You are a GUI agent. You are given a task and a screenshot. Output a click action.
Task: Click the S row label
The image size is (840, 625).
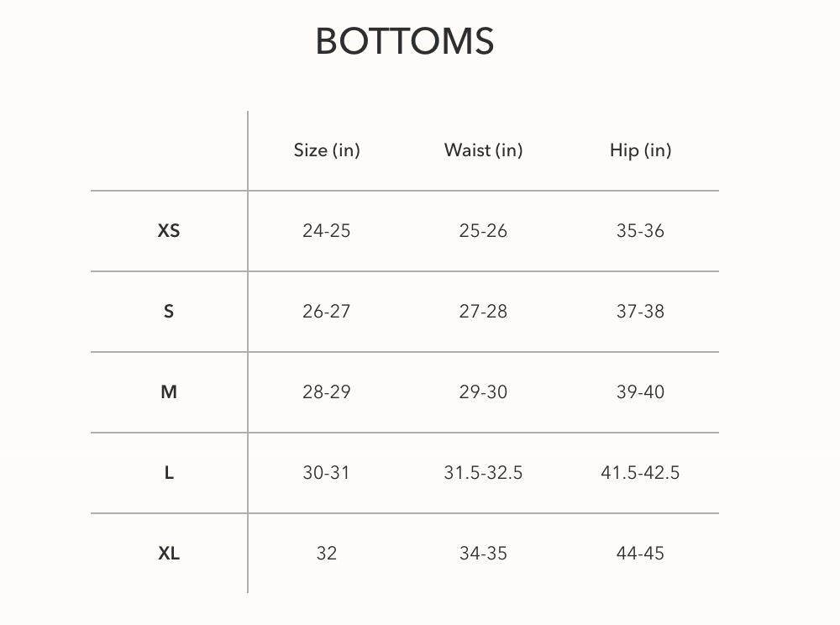(x=169, y=312)
